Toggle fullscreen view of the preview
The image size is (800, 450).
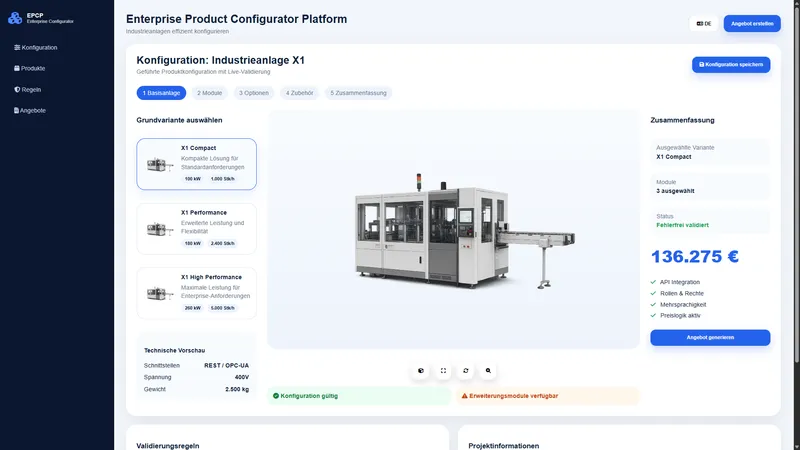point(443,371)
